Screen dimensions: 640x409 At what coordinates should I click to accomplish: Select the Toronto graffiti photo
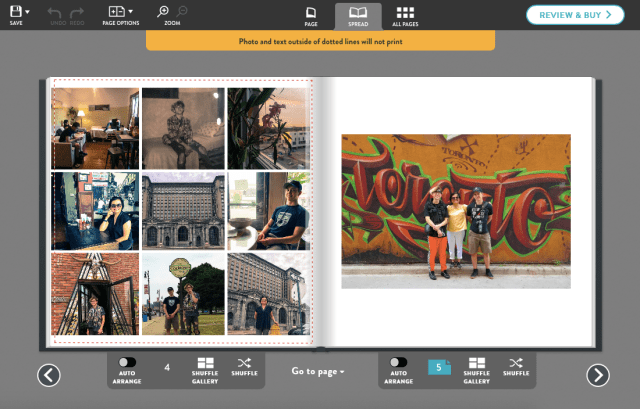coord(456,211)
